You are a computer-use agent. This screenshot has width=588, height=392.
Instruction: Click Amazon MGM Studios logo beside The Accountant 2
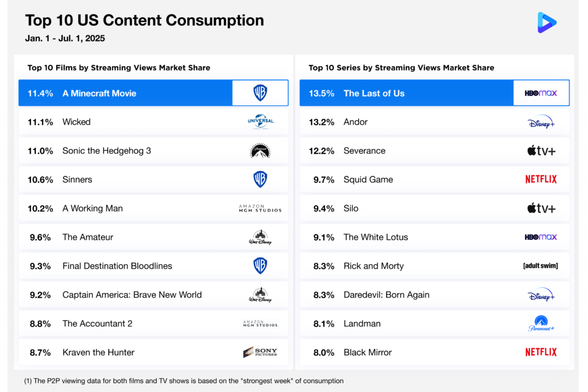(x=260, y=324)
